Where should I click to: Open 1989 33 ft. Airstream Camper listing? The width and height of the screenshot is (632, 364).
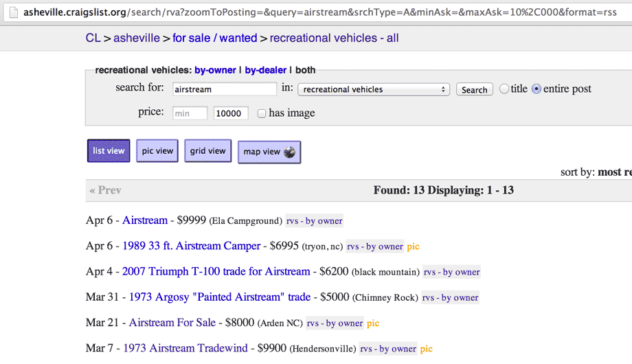click(x=192, y=246)
